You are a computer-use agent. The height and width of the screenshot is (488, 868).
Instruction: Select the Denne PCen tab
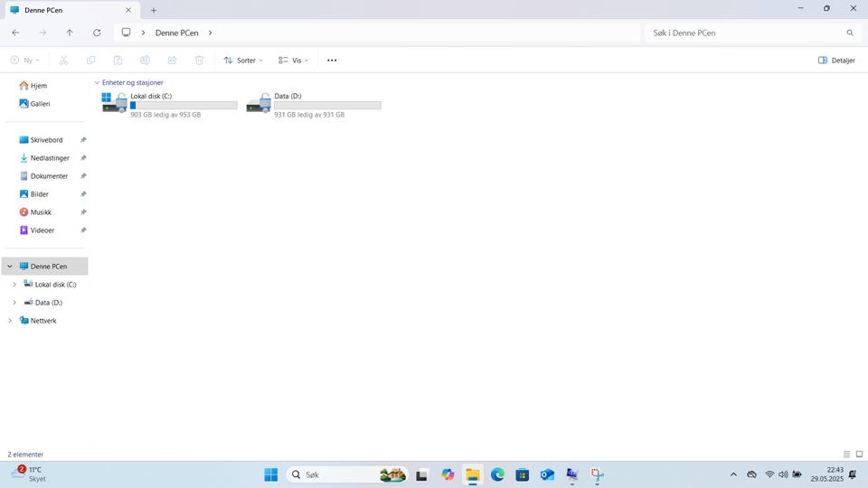tap(71, 10)
